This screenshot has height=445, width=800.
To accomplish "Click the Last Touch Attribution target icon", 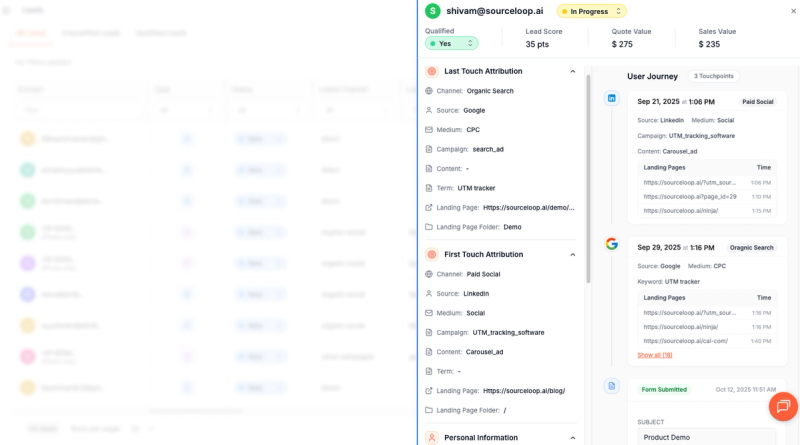I will [x=432, y=71].
